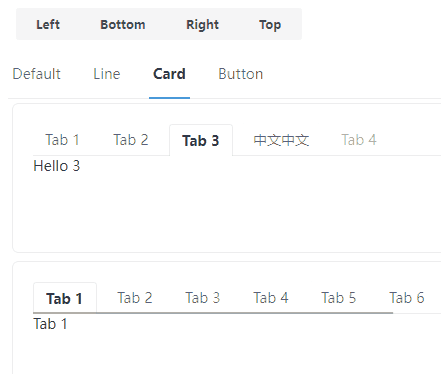Switch to the Line style tab
441x374 pixels.
[107, 74]
